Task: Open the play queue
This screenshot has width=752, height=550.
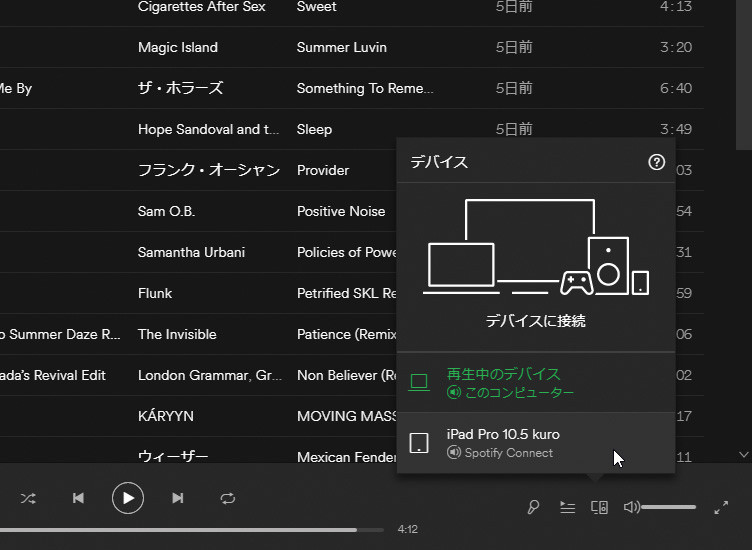Action: 567,507
